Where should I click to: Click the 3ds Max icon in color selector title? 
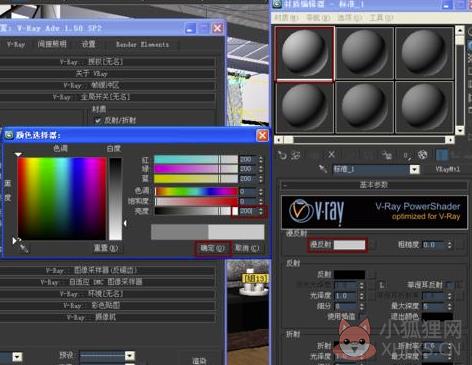pyautogui.click(x=9, y=135)
